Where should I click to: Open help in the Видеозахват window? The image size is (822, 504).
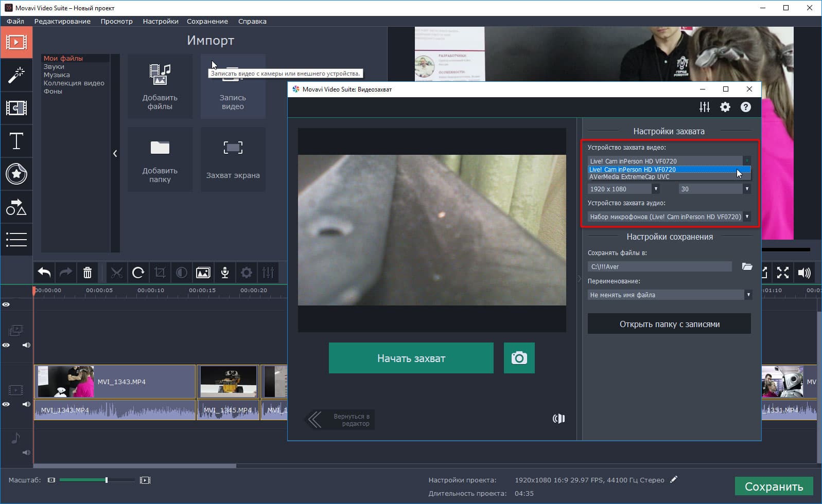click(746, 107)
